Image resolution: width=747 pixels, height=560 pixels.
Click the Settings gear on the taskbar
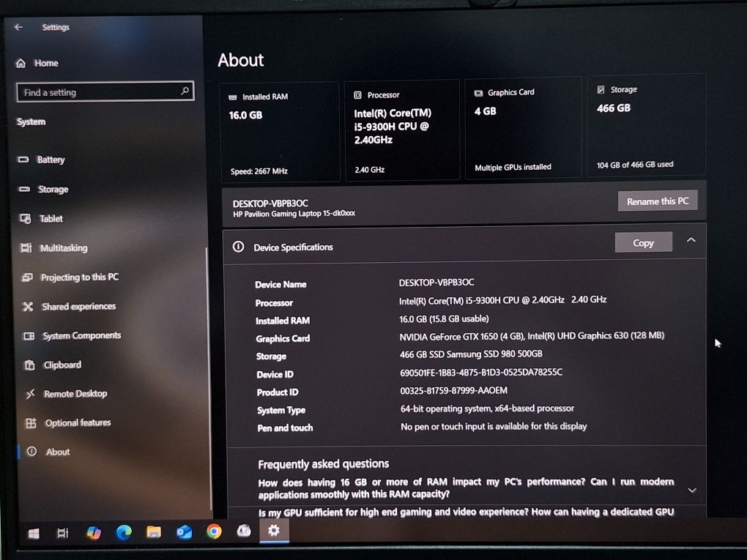point(274,530)
